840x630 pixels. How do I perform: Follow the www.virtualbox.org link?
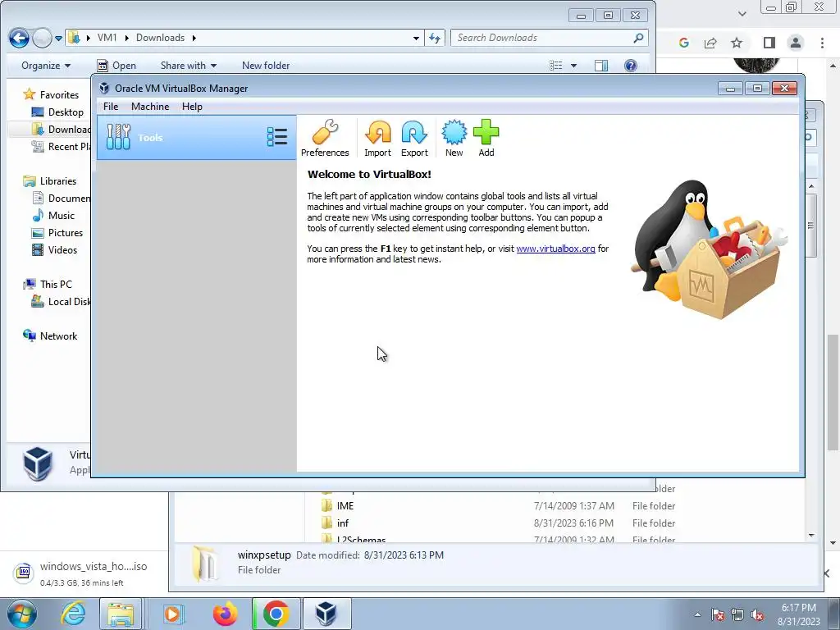click(x=555, y=249)
